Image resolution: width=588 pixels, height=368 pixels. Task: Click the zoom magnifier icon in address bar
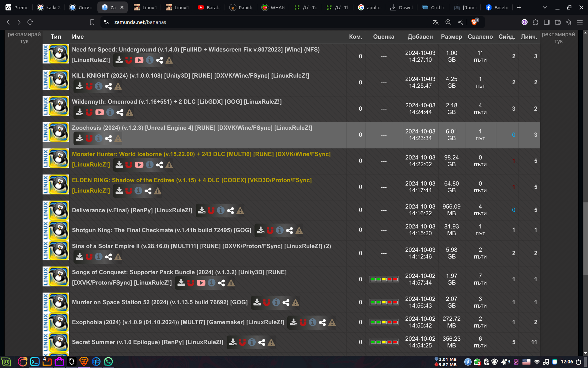[448, 22]
